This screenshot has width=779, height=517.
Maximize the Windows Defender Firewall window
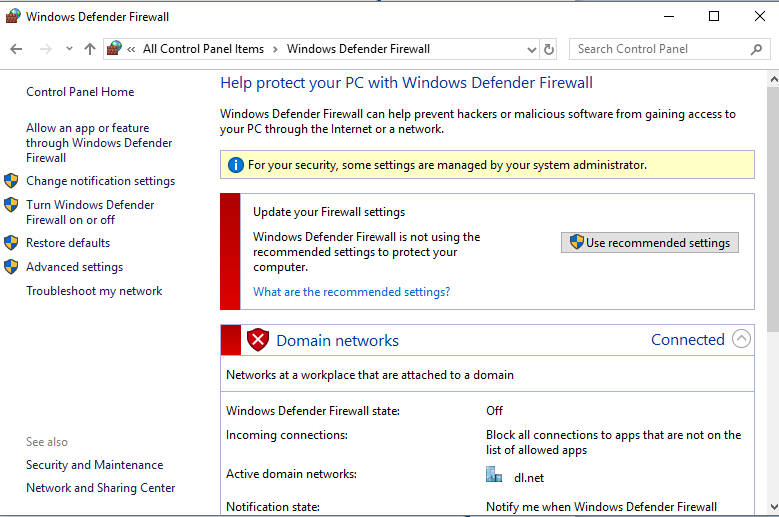(714, 16)
